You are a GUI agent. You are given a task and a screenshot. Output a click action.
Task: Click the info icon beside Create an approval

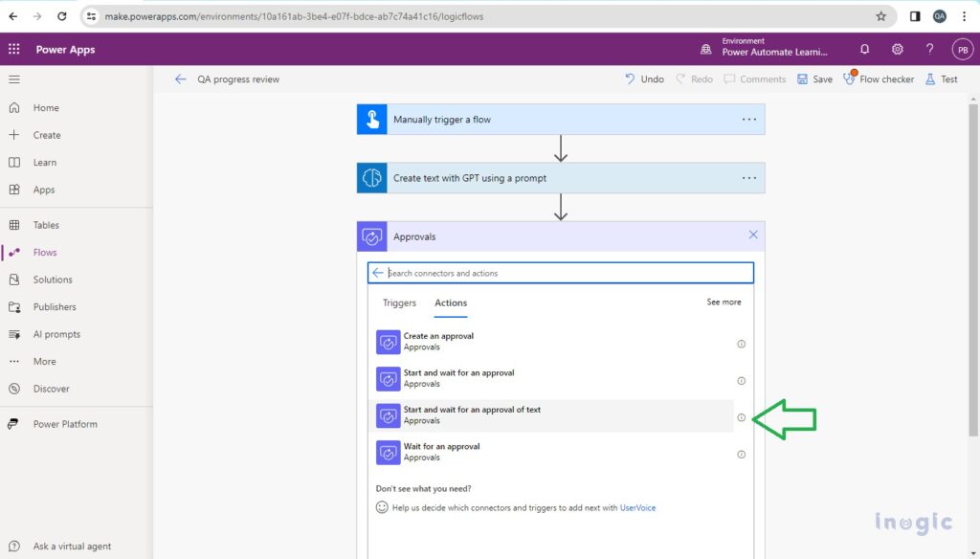(x=741, y=344)
